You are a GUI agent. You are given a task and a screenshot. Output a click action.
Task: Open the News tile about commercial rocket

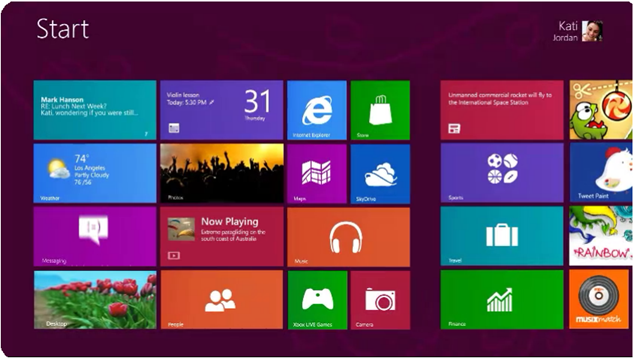(502, 110)
